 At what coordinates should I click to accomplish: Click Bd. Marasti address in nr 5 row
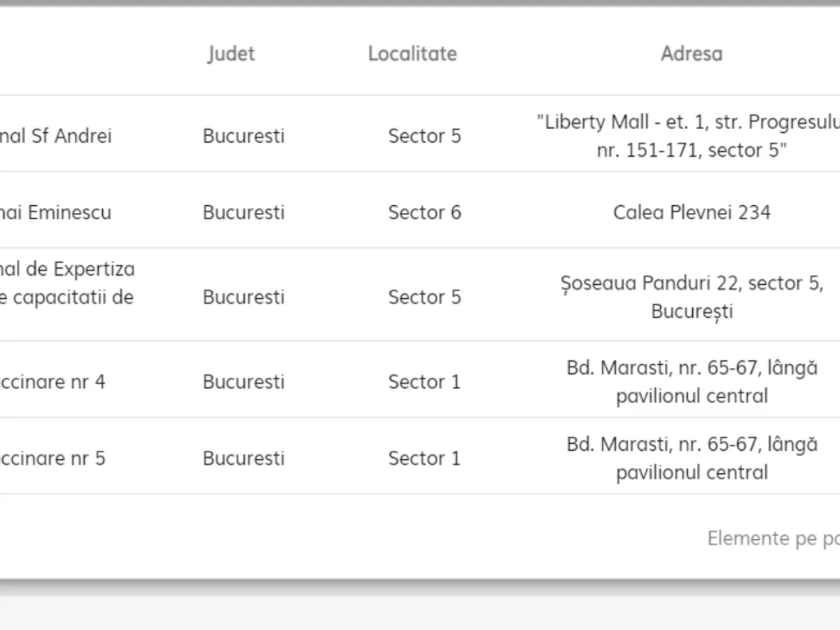coord(692,458)
